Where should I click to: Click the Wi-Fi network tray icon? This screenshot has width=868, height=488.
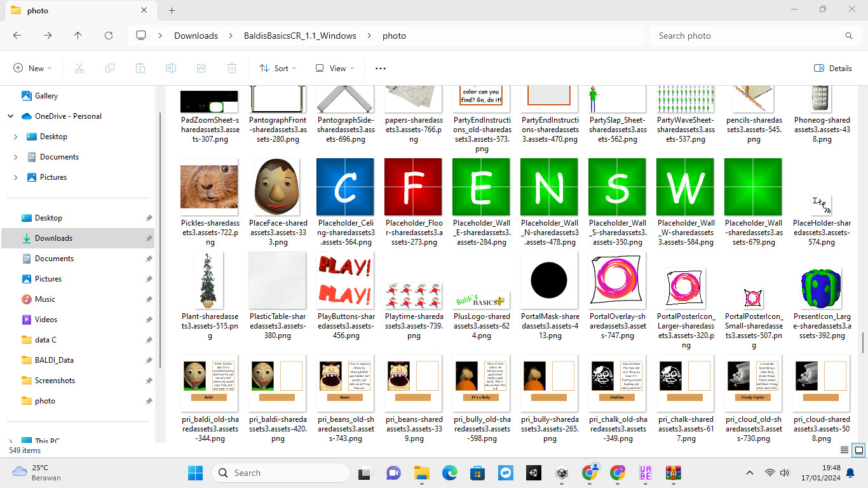click(770, 473)
